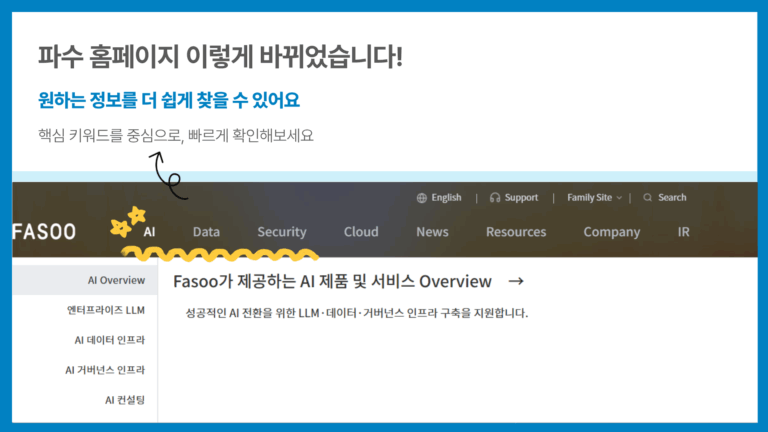768x432 pixels.
Task: Expand the Family Site dropdown
Action: click(x=594, y=198)
